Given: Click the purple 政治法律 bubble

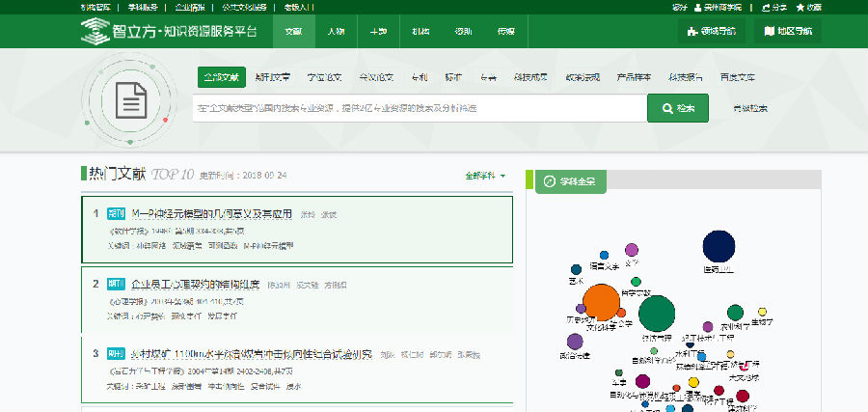Looking at the screenshot, I should [575, 342].
